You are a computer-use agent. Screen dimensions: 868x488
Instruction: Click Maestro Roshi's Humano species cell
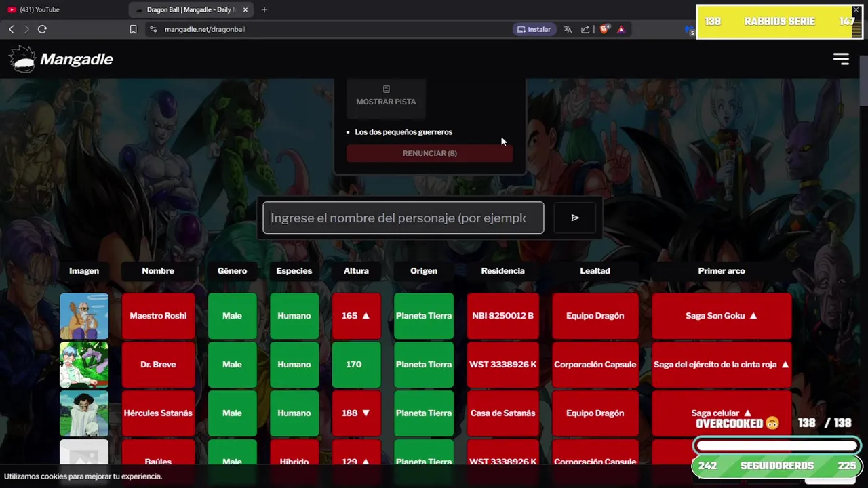pyautogui.click(x=294, y=316)
